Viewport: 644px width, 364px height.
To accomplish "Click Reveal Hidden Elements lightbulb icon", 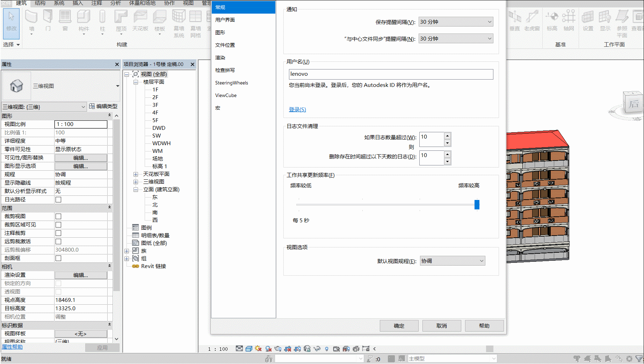I will pos(327,349).
